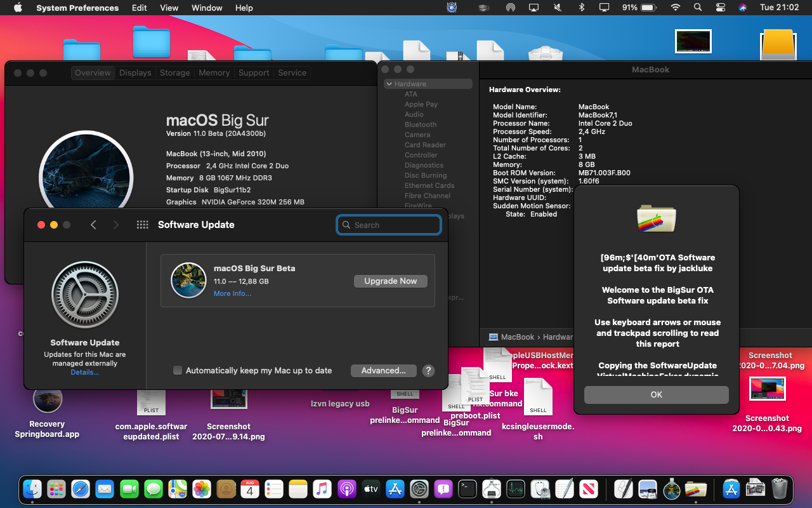This screenshot has width=812, height=508.
Task: Open News app in the dock
Action: [589, 489]
